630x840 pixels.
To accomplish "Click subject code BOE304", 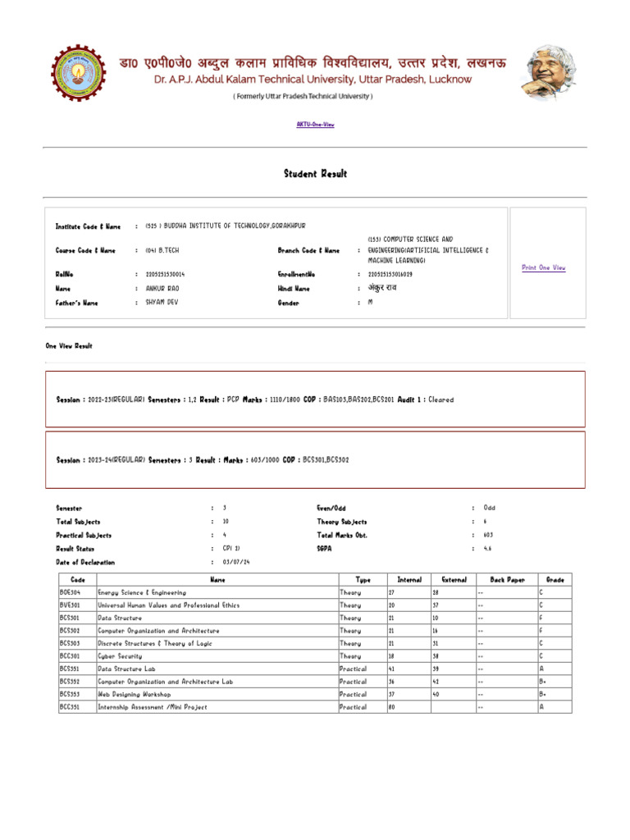I will tap(70, 592).
